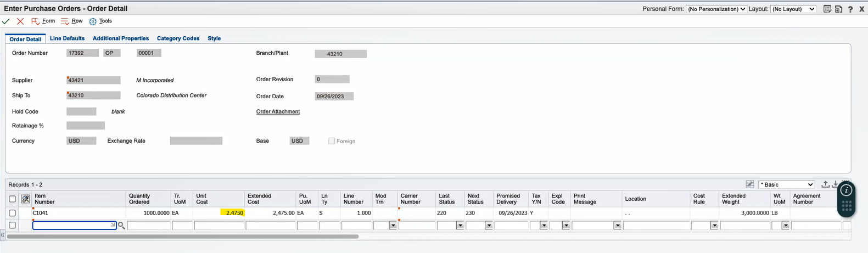Click the extended weight 3,000.0000 cell

[x=745, y=213]
